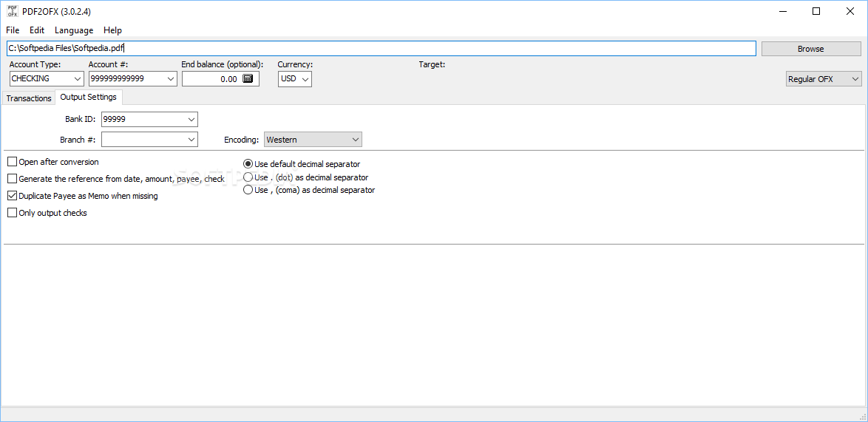The width and height of the screenshot is (868, 422).
Task: Open the Help menu
Action: pyautogui.click(x=112, y=30)
